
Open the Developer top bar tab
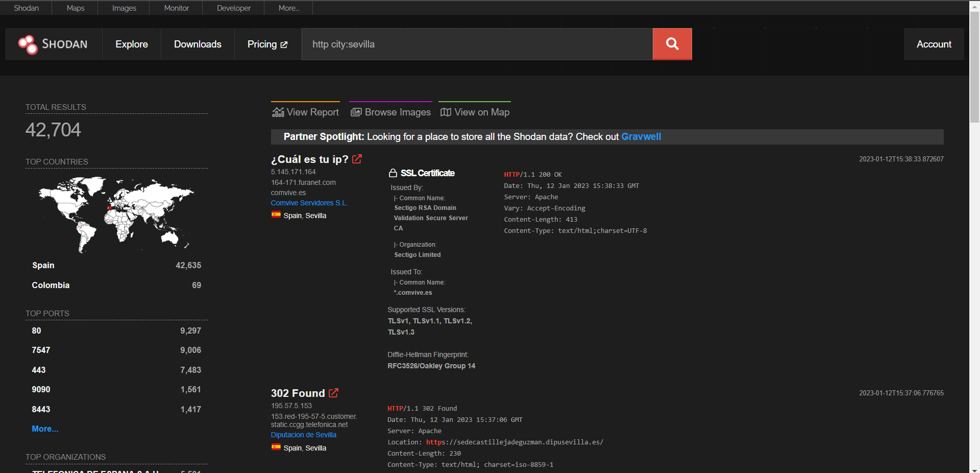[x=234, y=8]
